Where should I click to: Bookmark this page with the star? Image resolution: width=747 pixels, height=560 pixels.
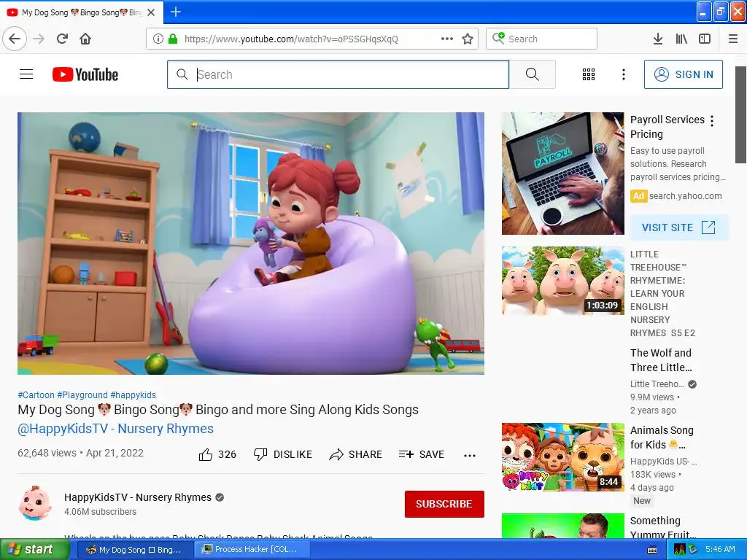click(468, 39)
